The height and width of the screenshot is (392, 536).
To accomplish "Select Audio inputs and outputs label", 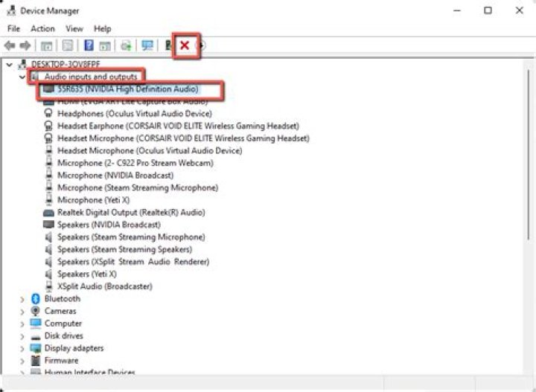I will (91, 77).
